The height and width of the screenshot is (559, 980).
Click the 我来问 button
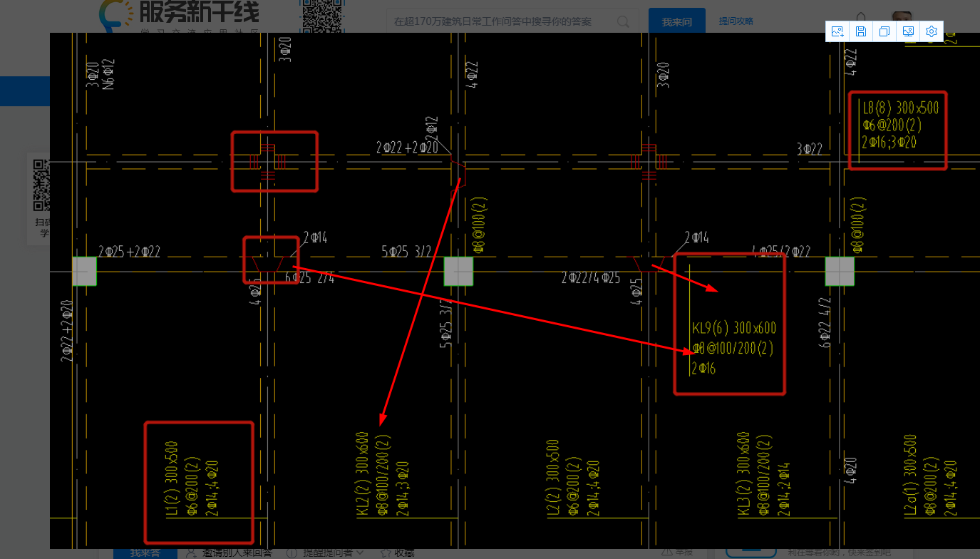[676, 21]
